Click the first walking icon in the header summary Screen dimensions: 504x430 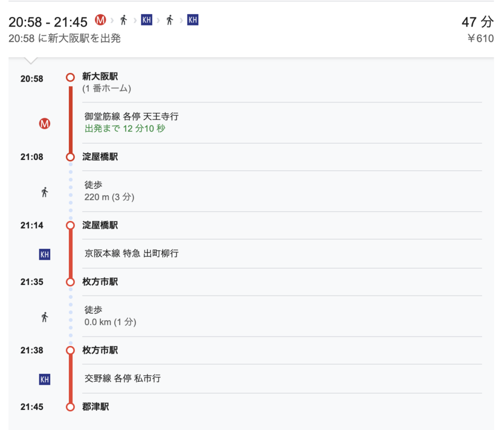tap(124, 20)
